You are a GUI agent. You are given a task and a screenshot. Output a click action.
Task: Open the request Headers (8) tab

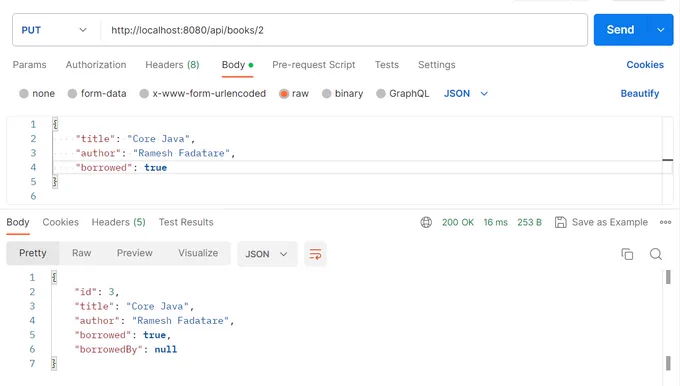coord(172,65)
